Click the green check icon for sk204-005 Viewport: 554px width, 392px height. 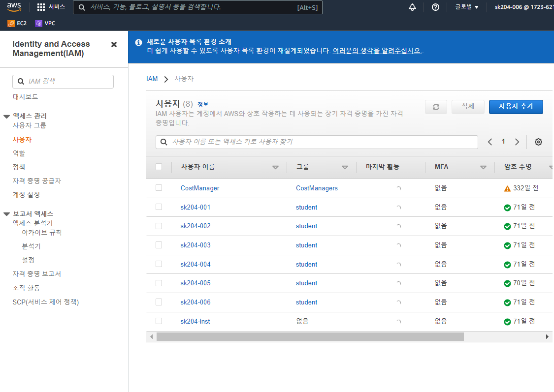click(507, 283)
